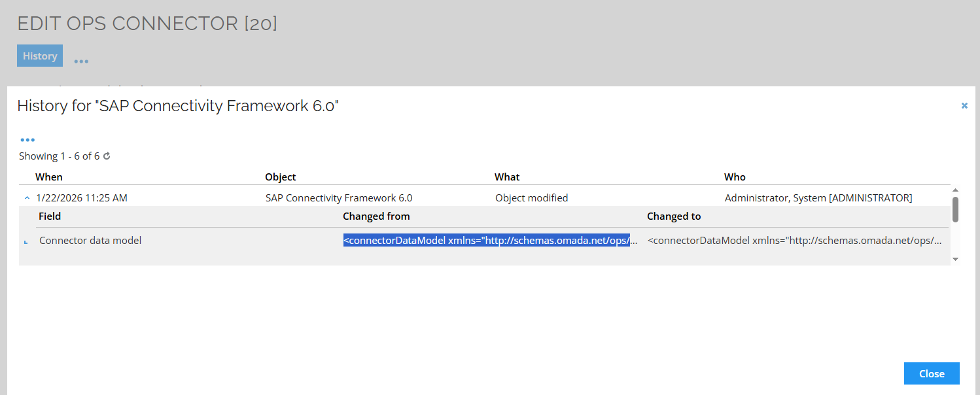Sort by the Object column header

pos(280,177)
